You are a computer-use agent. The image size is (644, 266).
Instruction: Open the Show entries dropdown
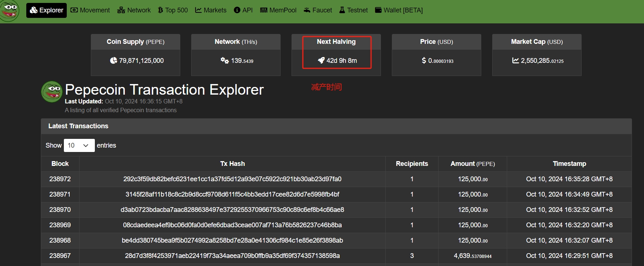pyautogui.click(x=79, y=145)
